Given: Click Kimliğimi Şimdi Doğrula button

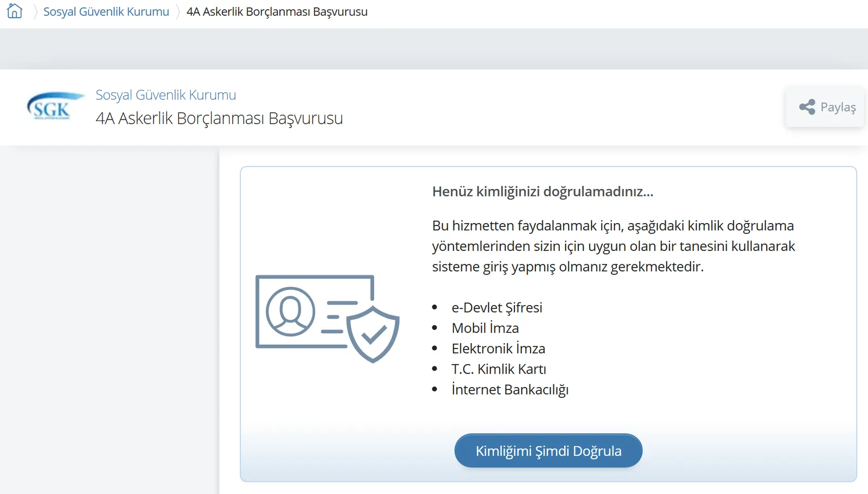Looking at the screenshot, I should click(x=548, y=451).
